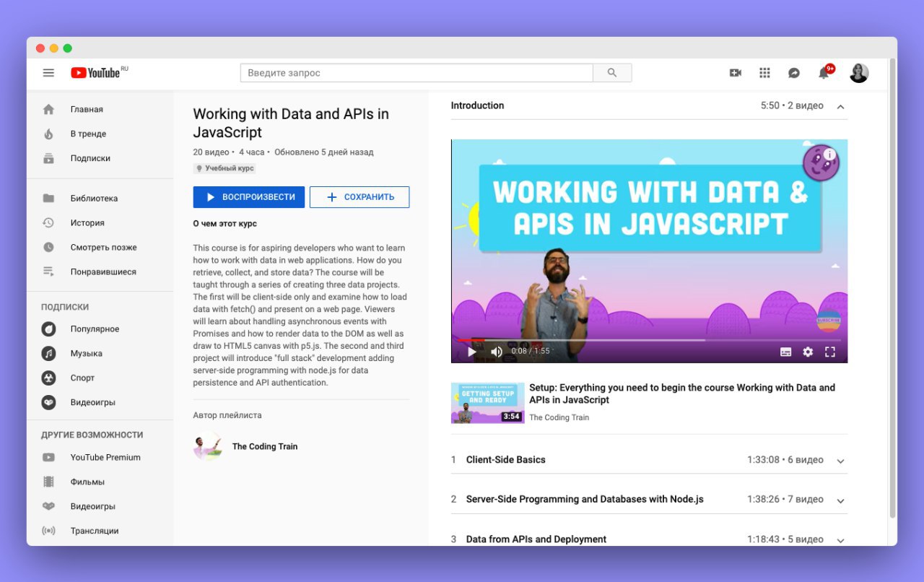
Task: Click the search input field
Action: point(417,73)
